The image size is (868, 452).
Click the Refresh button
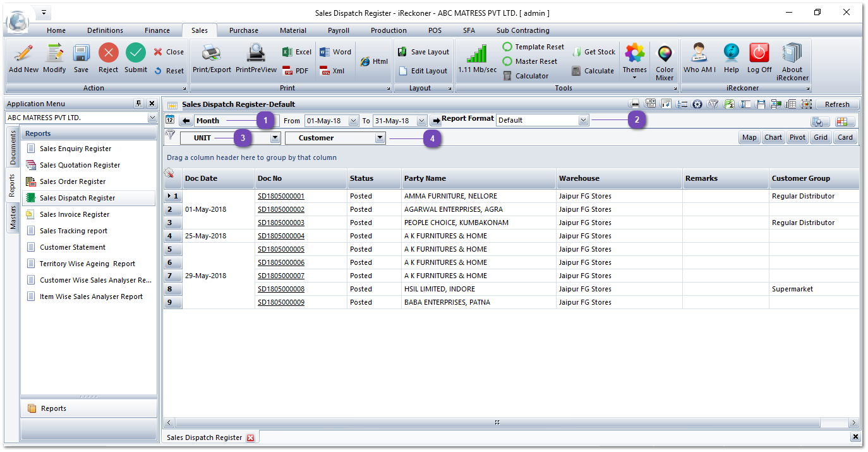[x=837, y=104]
